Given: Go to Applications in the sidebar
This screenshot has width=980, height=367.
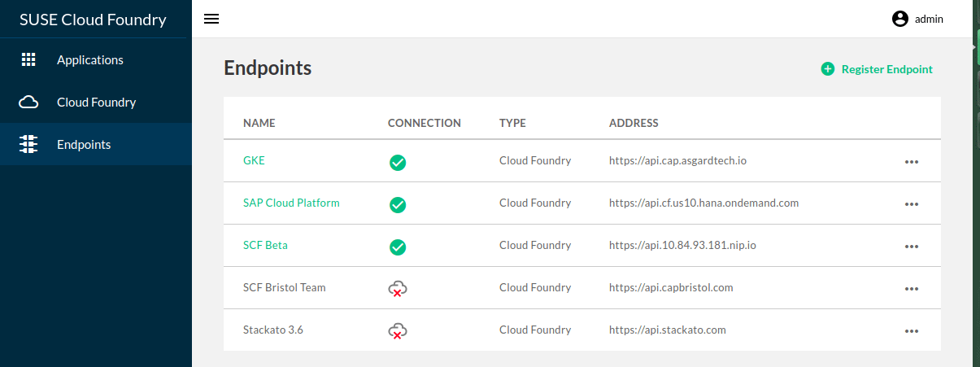Looking at the screenshot, I should pyautogui.click(x=89, y=60).
